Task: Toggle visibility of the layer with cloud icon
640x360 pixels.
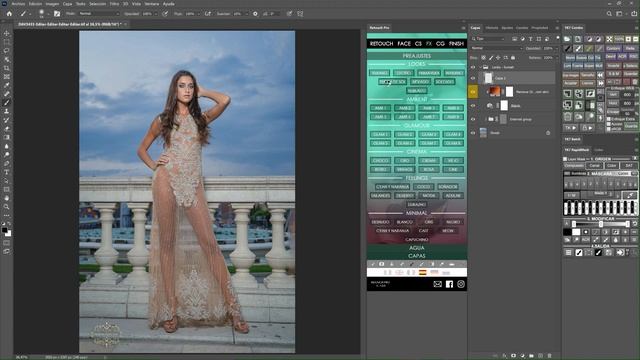Action: [x=473, y=105]
